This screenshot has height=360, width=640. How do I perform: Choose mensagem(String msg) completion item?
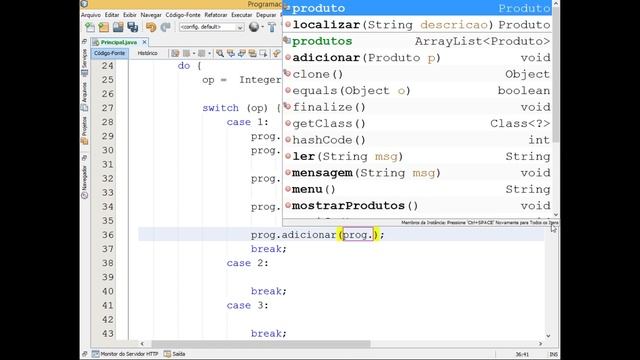click(x=417, y=173)
